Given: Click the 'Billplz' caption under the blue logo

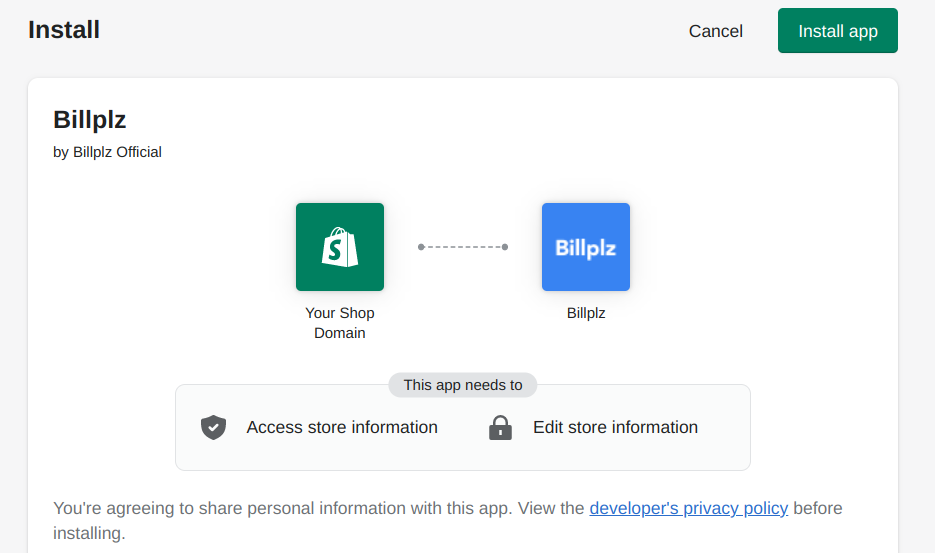Looking at the screenshot, I should (586, 313).
